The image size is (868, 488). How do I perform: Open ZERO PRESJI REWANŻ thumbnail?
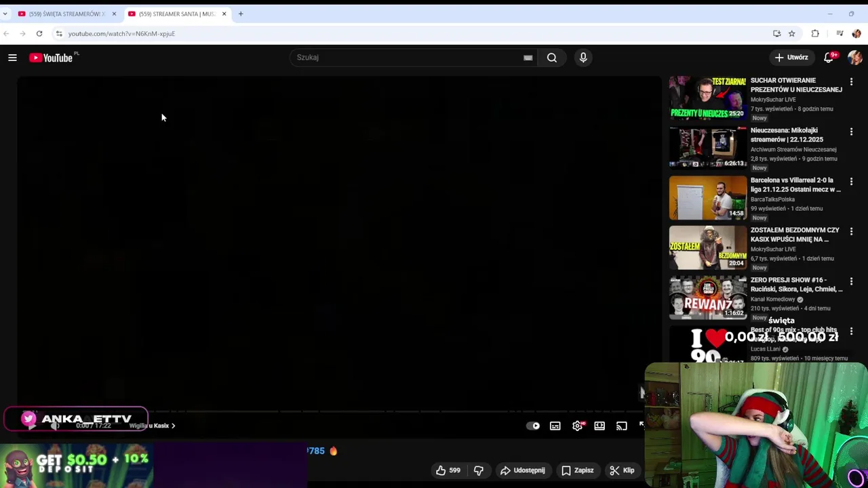click(708, 298)
